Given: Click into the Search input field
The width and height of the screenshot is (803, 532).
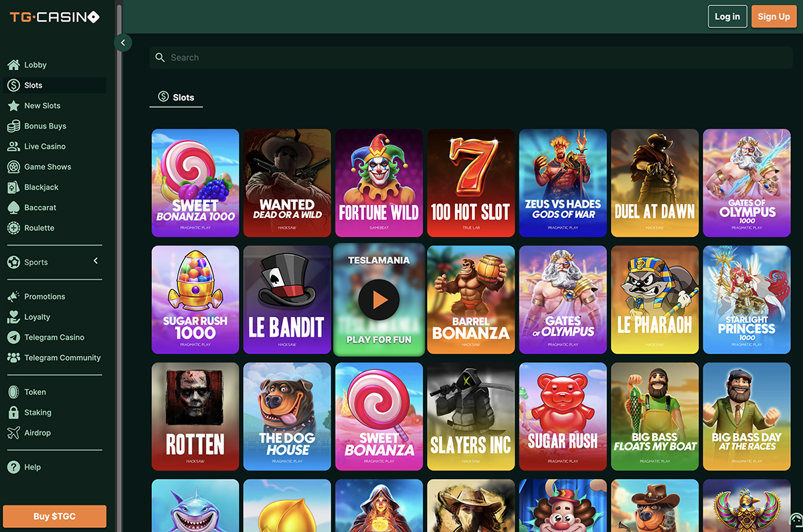Looking at the screenshot, I should click(468, 58).
